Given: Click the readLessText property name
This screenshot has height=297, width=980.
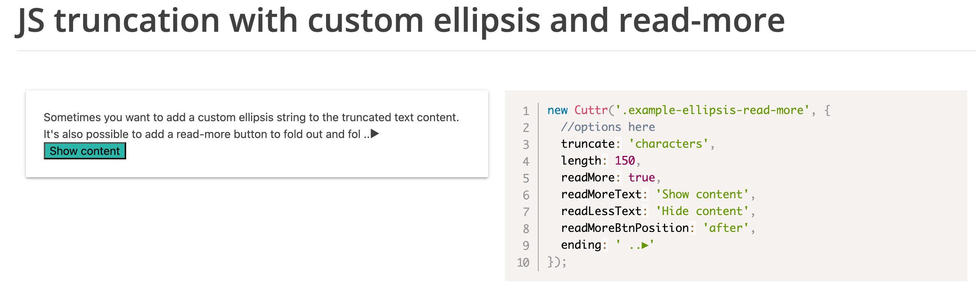Looking at the screenshot, I should click(x=601, y=211).
